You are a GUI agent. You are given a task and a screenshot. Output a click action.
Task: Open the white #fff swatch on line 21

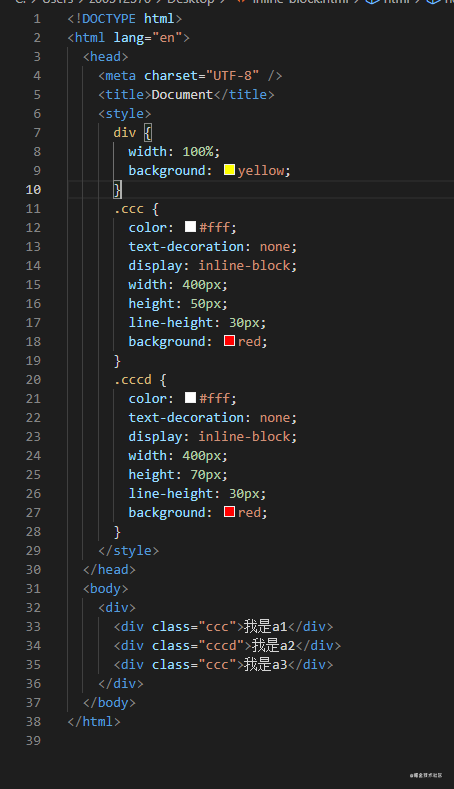coord(190,398)
